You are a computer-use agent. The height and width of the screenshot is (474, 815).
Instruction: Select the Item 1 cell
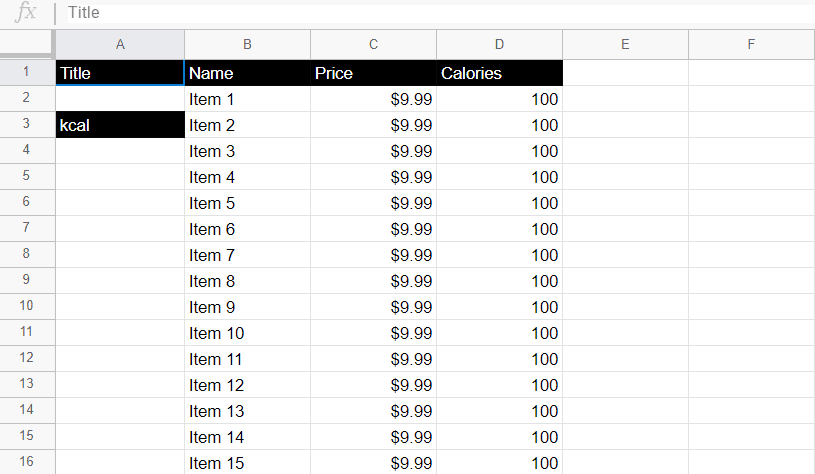[x=247, y=99]
